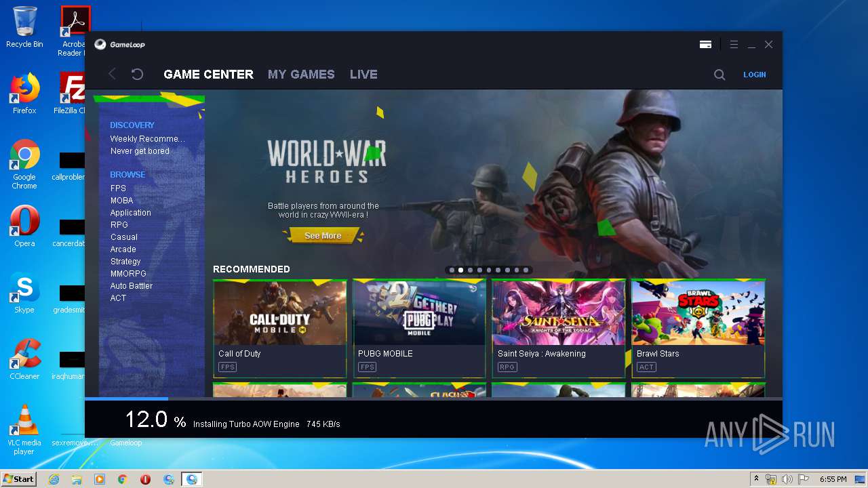Click the LOGIN link
Viewport: 868px width, 488px height.
pyautogui.click(x=754, y=75)
